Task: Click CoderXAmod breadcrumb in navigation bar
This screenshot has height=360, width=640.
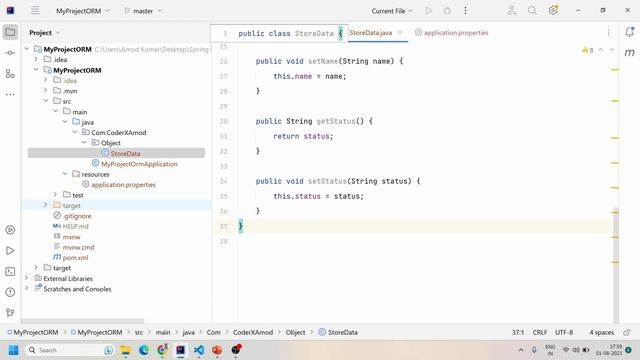Action: 253,332
